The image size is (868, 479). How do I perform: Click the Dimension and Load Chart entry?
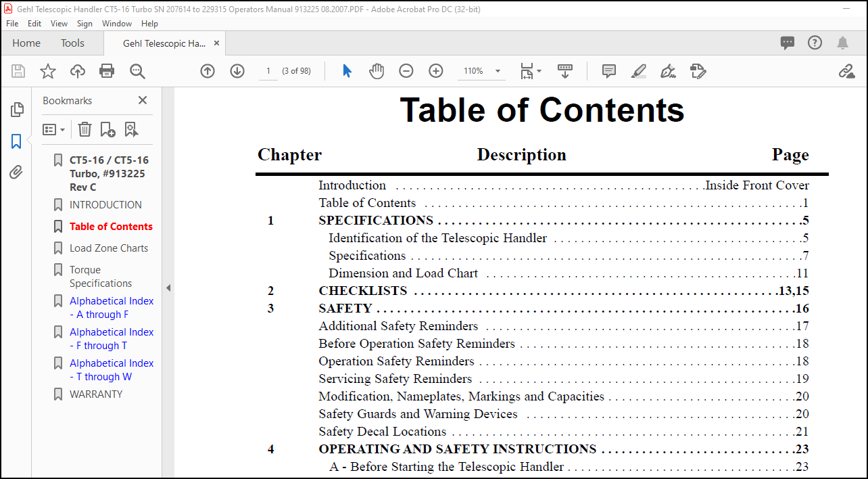[403, 273]
